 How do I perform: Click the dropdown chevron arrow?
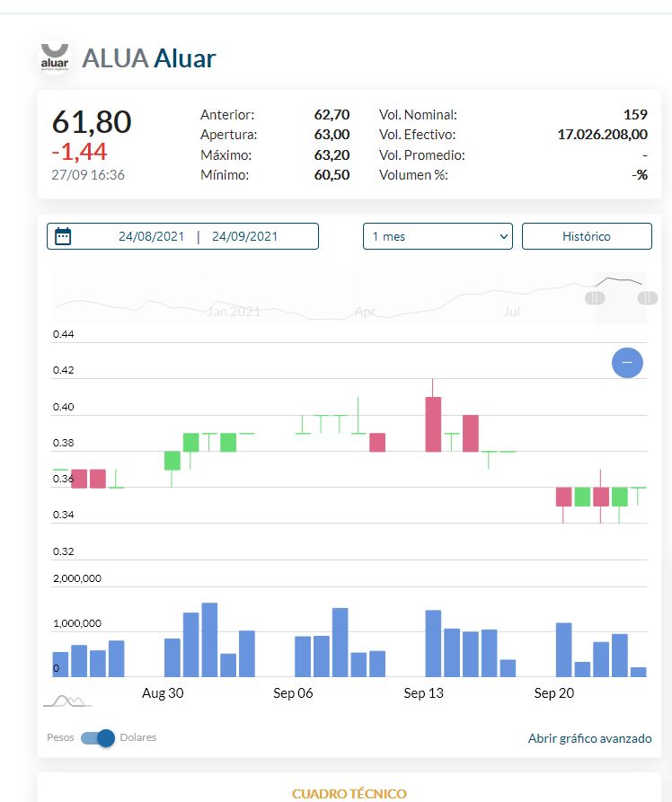[504, 236]
